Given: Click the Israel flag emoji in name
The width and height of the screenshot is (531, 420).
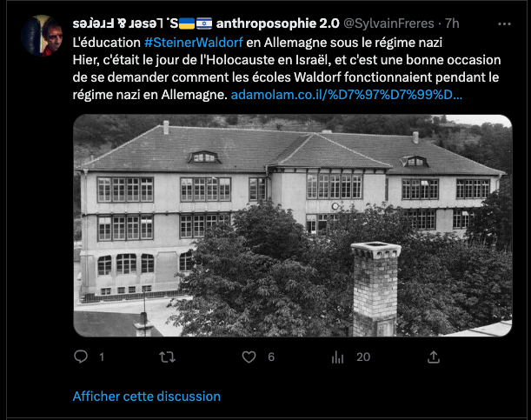Looking at the screenshot, I should (204, 23).
